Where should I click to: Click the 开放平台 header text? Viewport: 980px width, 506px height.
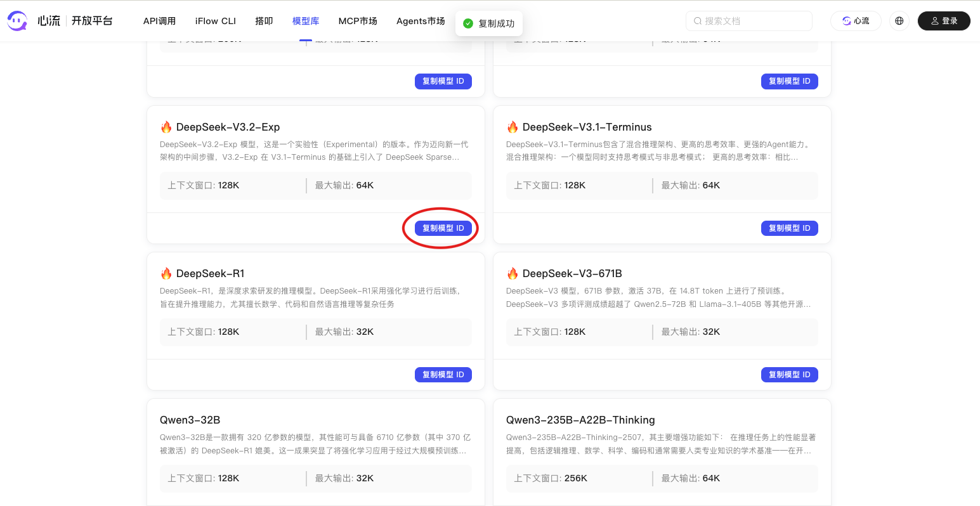[x=92, y=21]
